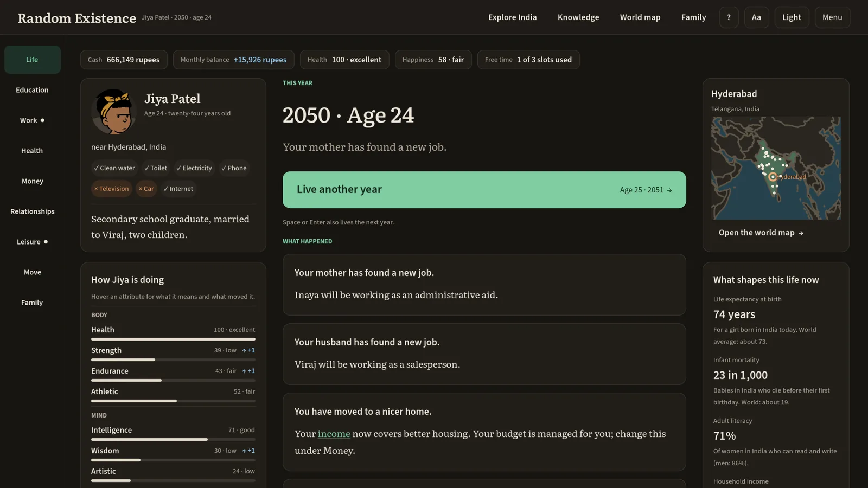This screenshot has height=488, width=868.
Task: Open the Aa text size button
Action: click(x=756, y=17)
